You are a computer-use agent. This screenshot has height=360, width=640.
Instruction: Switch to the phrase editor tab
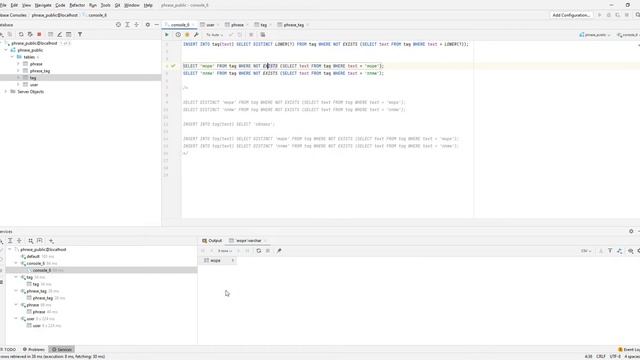[237, 25]
